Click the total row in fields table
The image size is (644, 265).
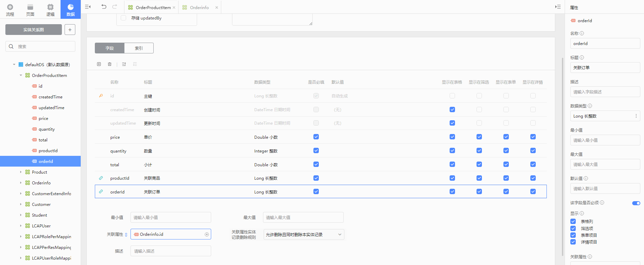pyautogui.click(x=321, y=164)
